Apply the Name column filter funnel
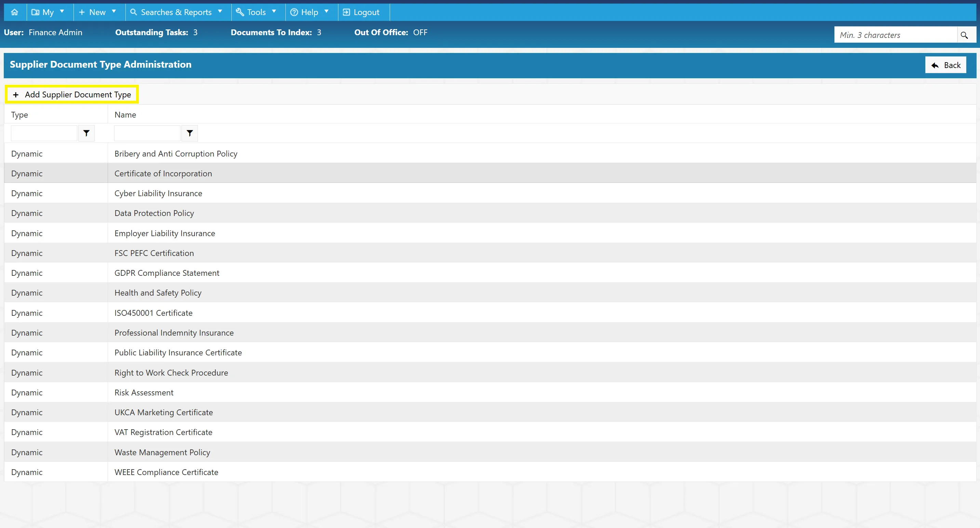Screen dimensions: 980x528 (190, 133)
